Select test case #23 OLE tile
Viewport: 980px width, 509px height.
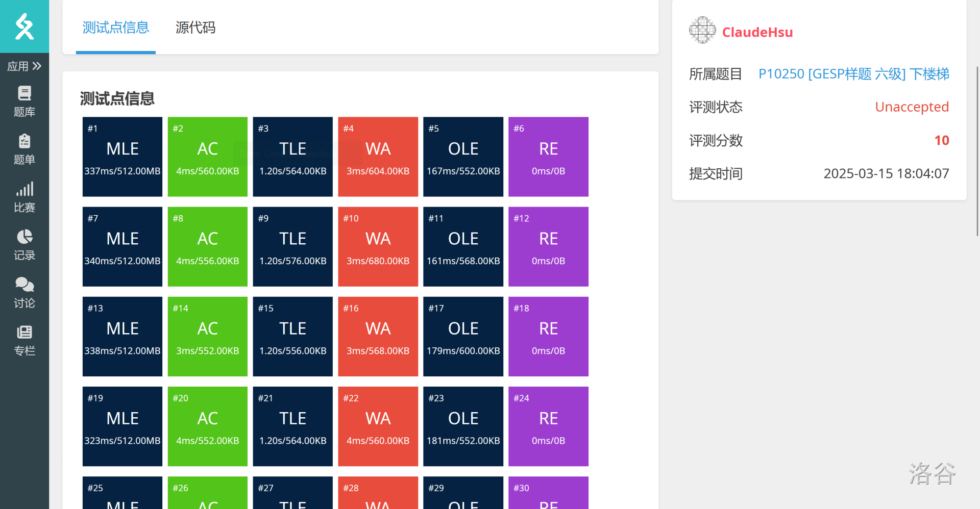pos(463,426)
